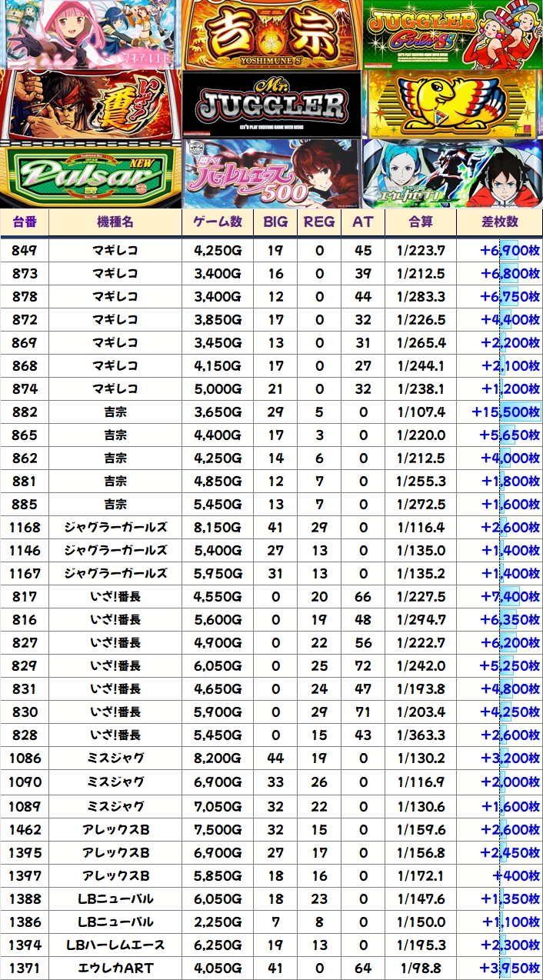Select machine number 882
Image resolution: width=543 pixels, height=980 pixels.
tap(25, 412)
